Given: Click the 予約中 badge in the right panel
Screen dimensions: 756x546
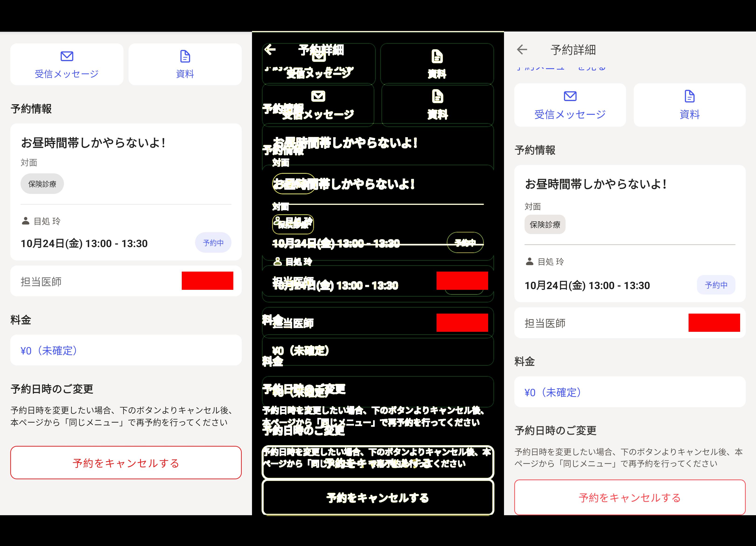Looking at the screenshot, I should (716, 285).
